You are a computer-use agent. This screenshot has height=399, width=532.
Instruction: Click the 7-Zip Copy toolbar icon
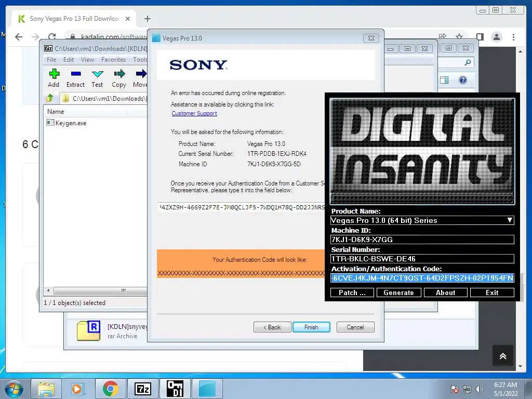coord(119,78)
